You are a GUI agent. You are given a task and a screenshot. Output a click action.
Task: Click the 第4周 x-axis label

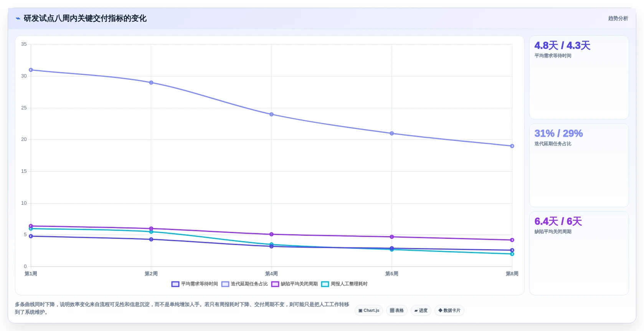271,274
